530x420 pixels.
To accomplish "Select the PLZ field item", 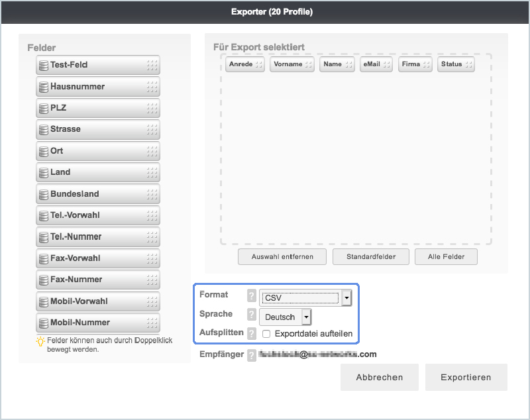I will (97, 108).
